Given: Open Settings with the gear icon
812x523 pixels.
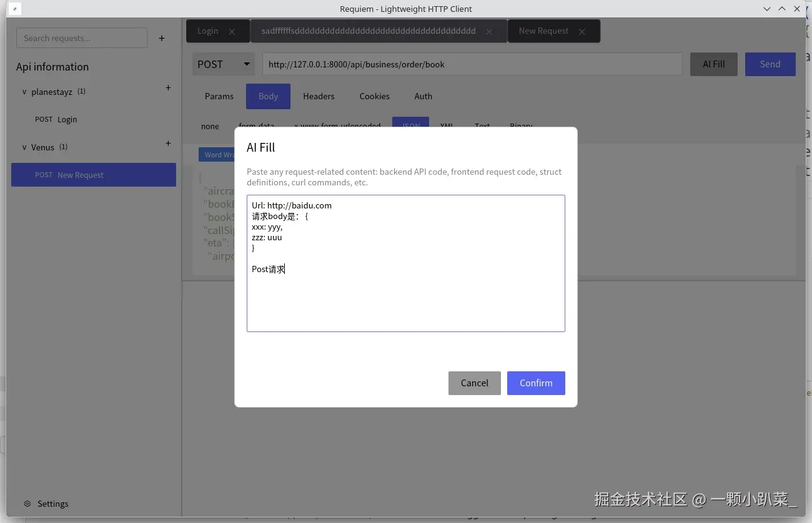Looking at the screenshot, I should pyautogui.click(x=27, y=504).
